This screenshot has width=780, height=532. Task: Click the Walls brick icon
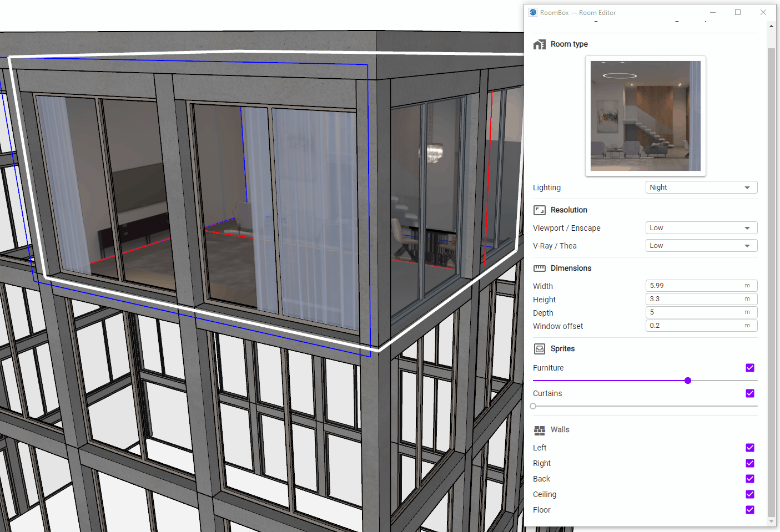(x=539, y=430)
